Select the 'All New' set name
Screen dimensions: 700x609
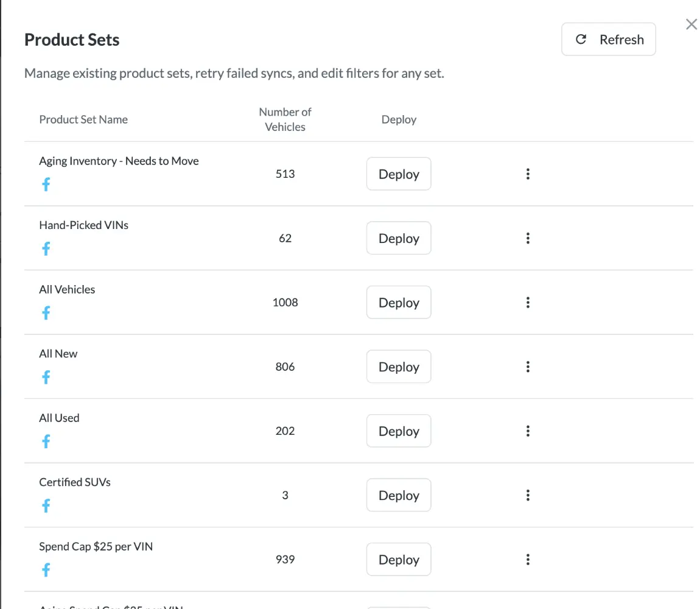point(58,354)
